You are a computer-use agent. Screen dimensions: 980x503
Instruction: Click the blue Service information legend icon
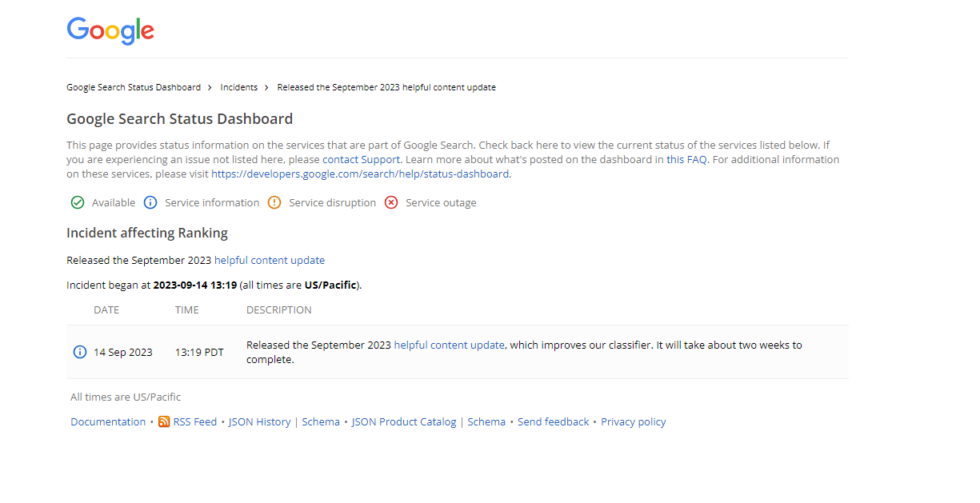click(x=150, y=202)
